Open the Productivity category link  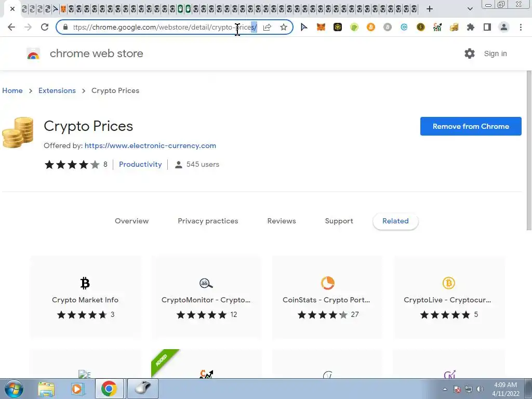coord(140,164)
